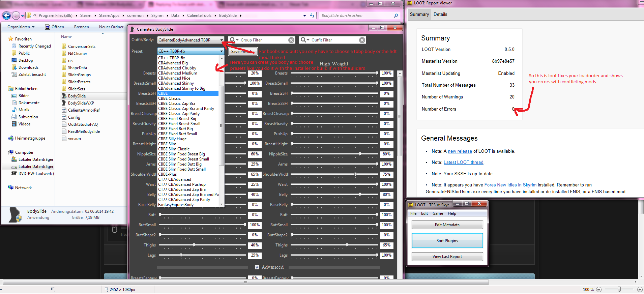The width and height of the screenshot is (644, 294).
Task: Click the Low Weight Breasts percentage field
Action: tap(255, 73)
